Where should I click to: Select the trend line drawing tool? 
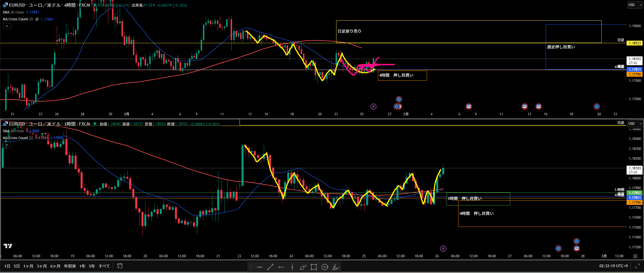[270, 267]
